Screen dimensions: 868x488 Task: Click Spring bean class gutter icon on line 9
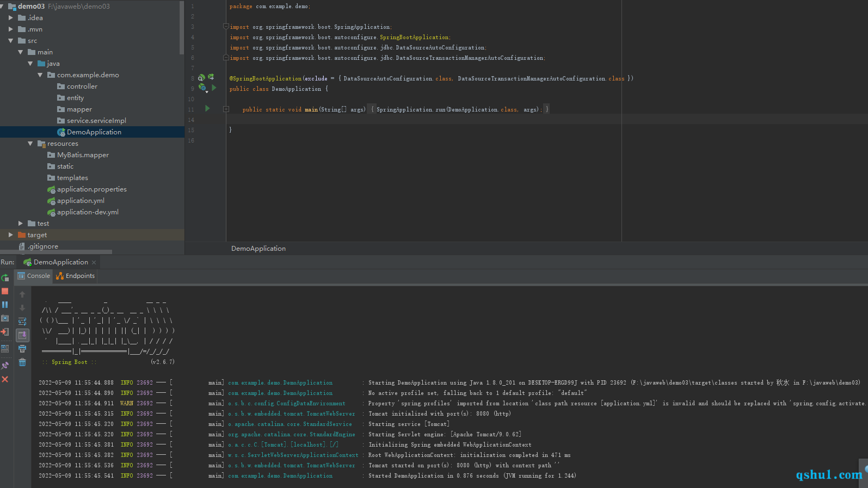coord(202,88)
